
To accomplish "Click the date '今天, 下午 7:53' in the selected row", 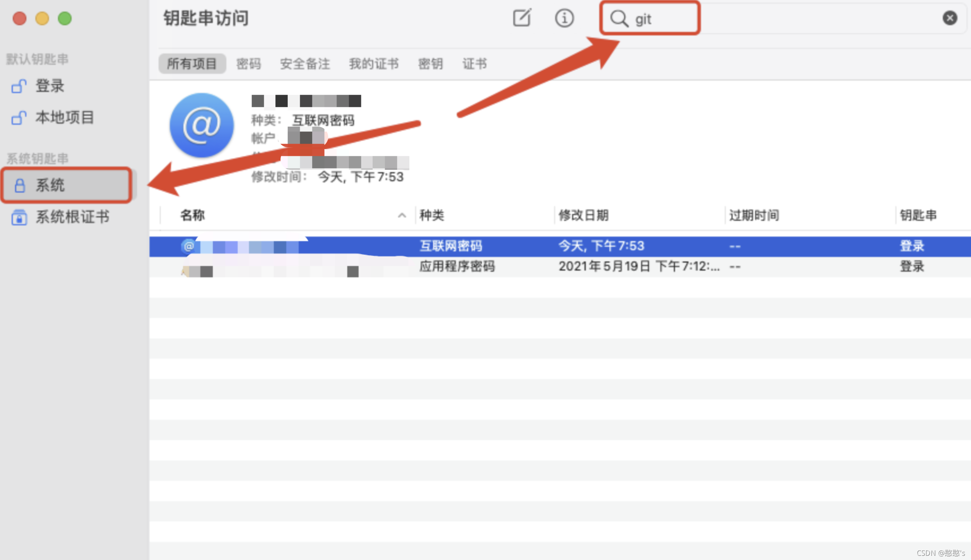I will 601,246.
